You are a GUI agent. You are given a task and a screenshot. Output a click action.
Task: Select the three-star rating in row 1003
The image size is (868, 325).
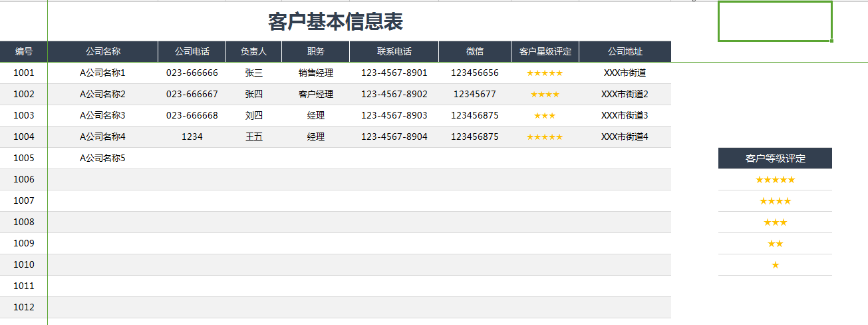pyautogui.click(x=545, y=116)
